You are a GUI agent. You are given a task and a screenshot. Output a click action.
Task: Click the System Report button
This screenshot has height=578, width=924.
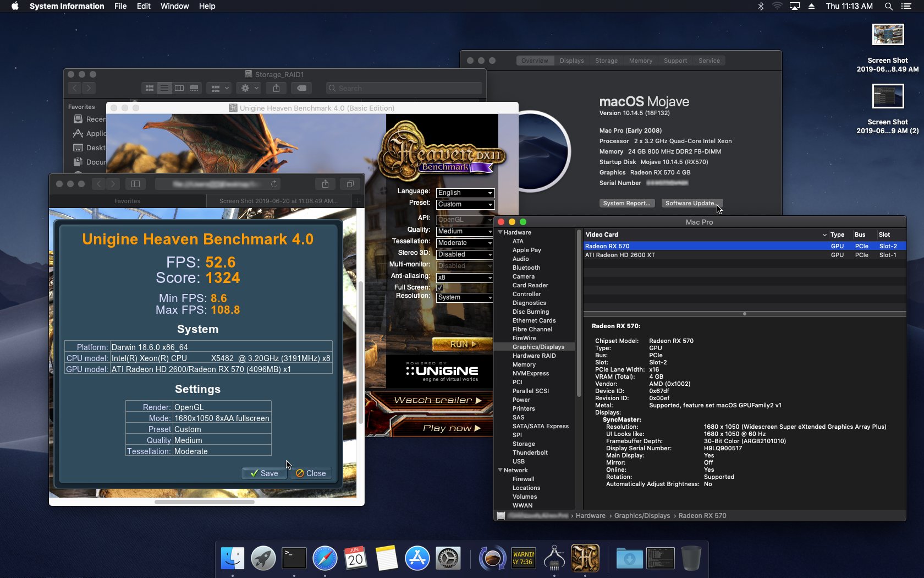tap(626, 203)
